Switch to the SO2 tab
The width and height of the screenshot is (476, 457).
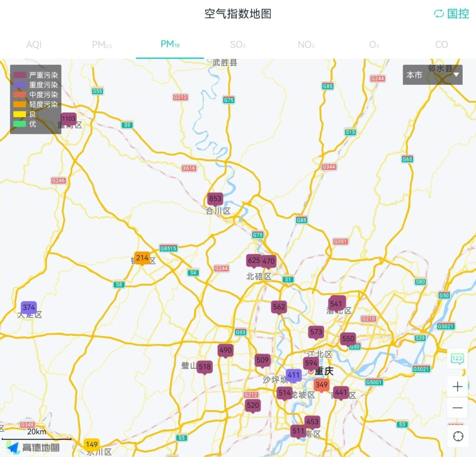coord(237,44)
